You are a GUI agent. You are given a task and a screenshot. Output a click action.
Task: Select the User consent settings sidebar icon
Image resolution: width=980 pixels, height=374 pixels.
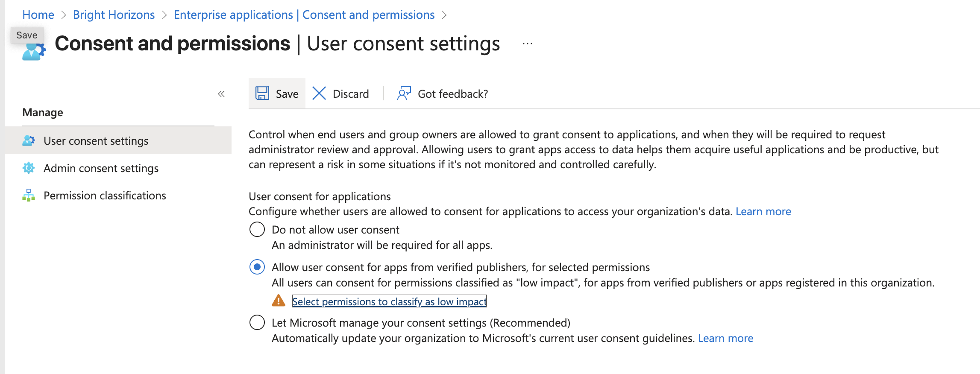tap(28, 140)
